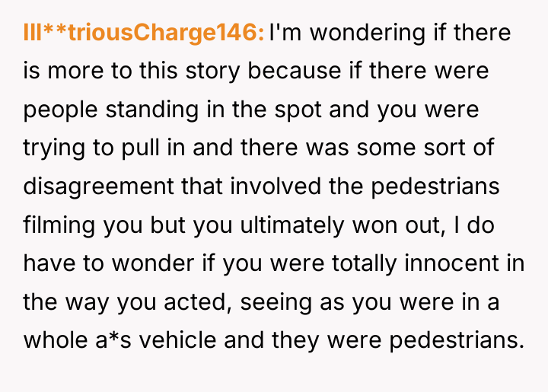This screenshot has width=548, height=392.
Task: Click the word "people" starting the third line
Action: click(60, 110)
